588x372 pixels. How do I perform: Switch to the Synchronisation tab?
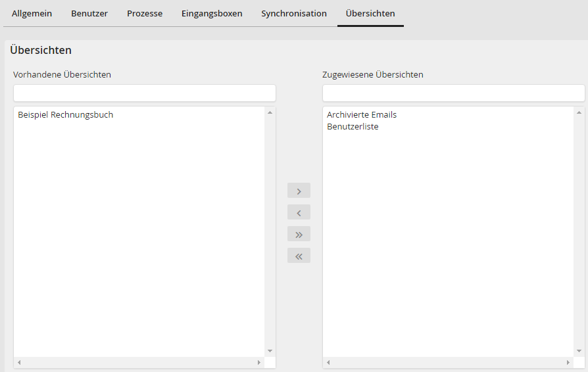(293, 13)
